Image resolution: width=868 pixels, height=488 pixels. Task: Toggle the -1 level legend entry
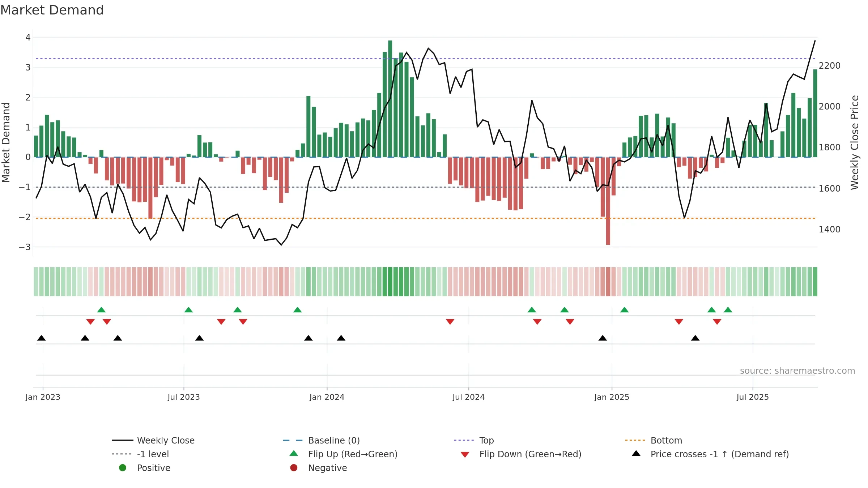(x=140, y=454)
